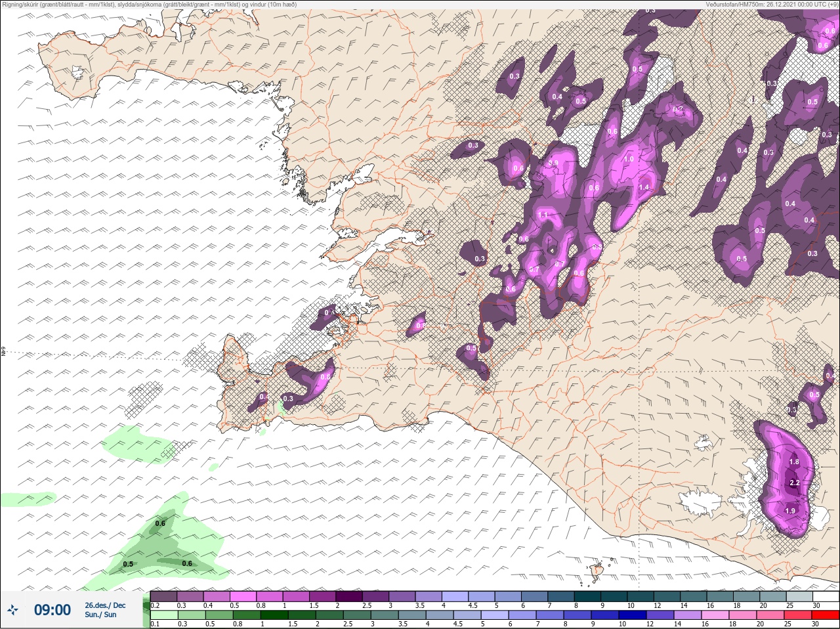Select the 1.0 snowfall value label
The width and height of the screenshot is (840, 629).
coord(629,159)
